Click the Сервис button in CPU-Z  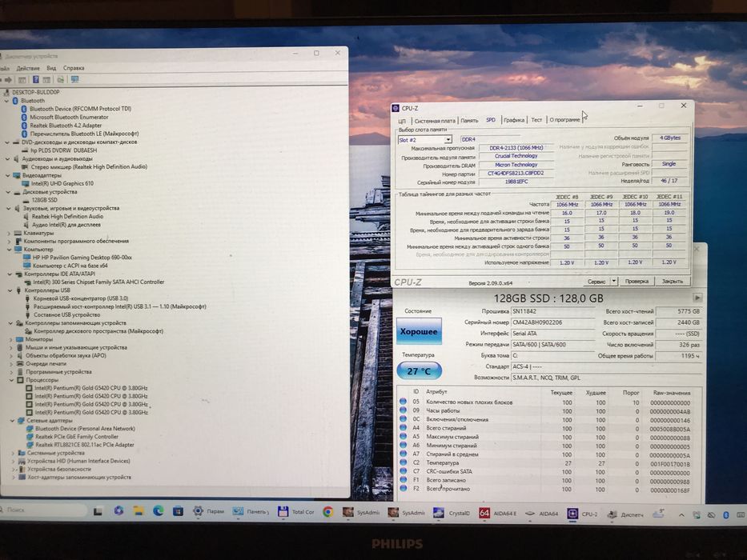(596, 282)
